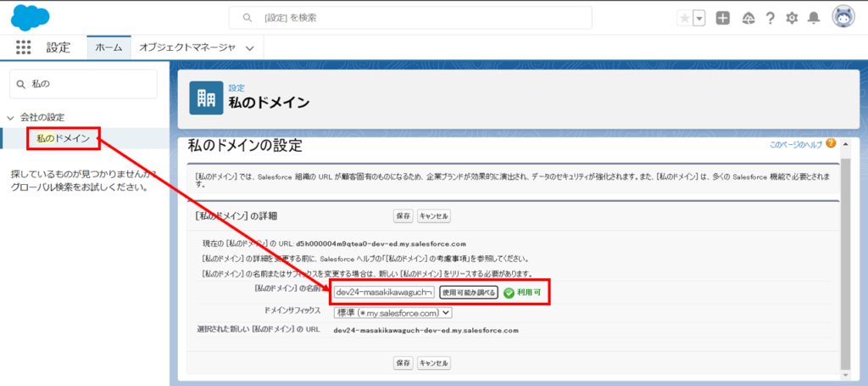Open the global actions plus icon
Image resolution: width=868 pixels, height=386 pixels.
click(x=722, y=18)
